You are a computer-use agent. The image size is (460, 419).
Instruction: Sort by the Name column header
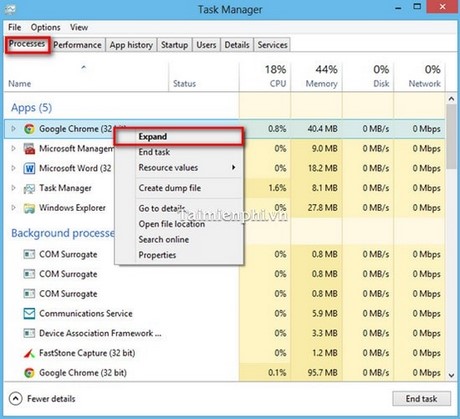tap(86, 77)
